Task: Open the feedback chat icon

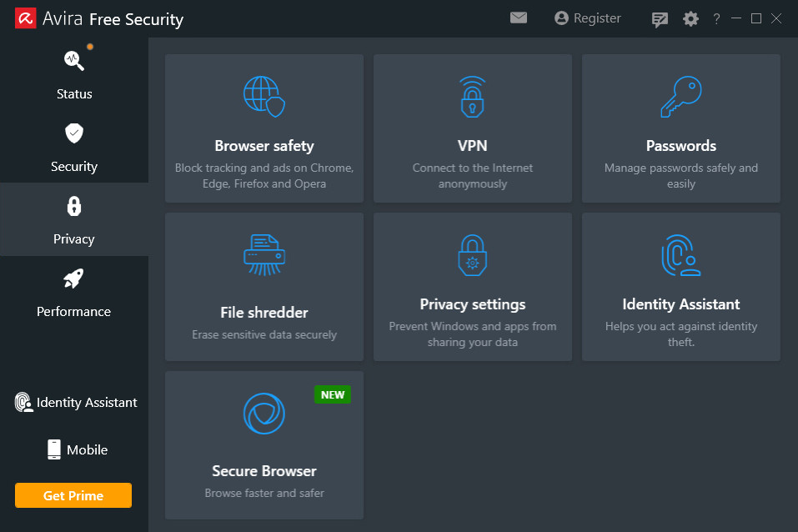Action: [x=660, y=19]
